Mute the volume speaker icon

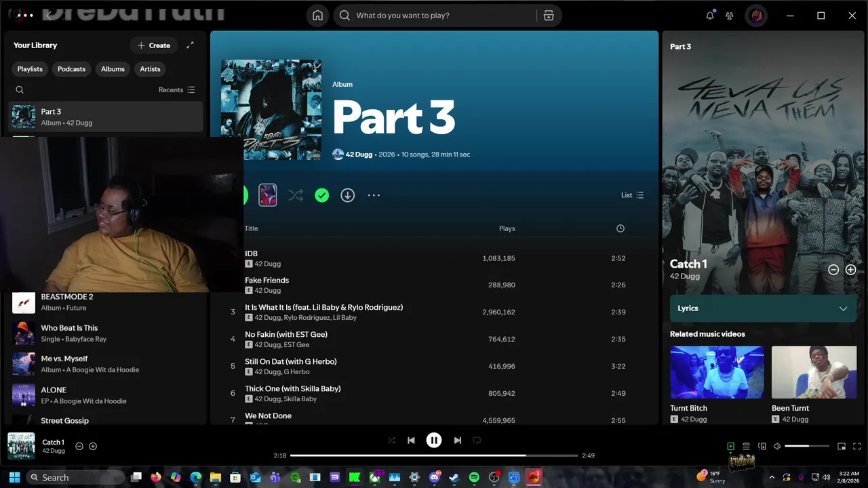(777, 446)
